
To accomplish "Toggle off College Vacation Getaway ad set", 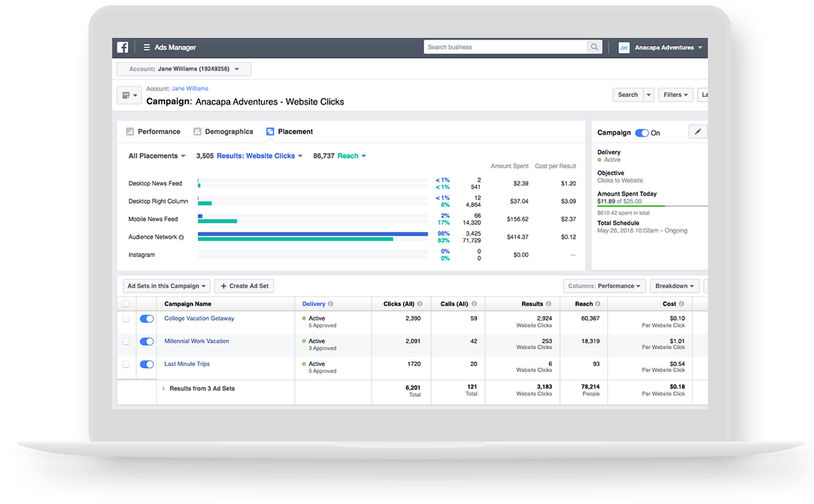I will 147,319.
